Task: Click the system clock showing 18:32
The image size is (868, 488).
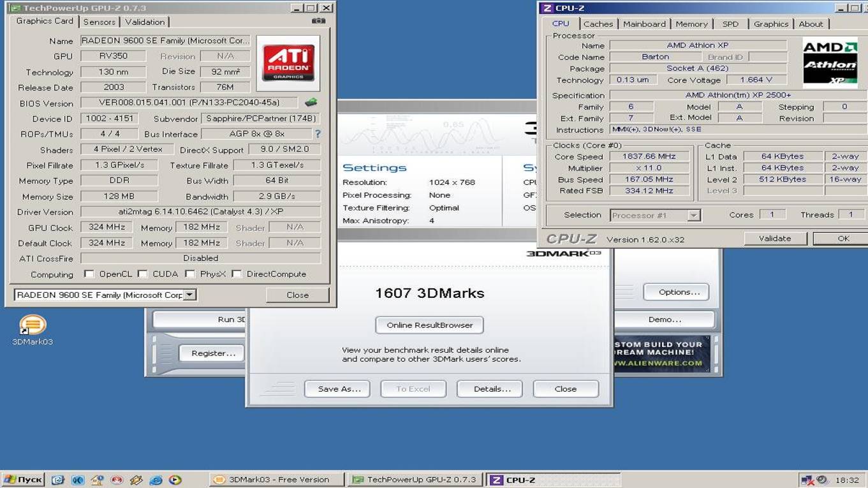Action: click(847, 480)
